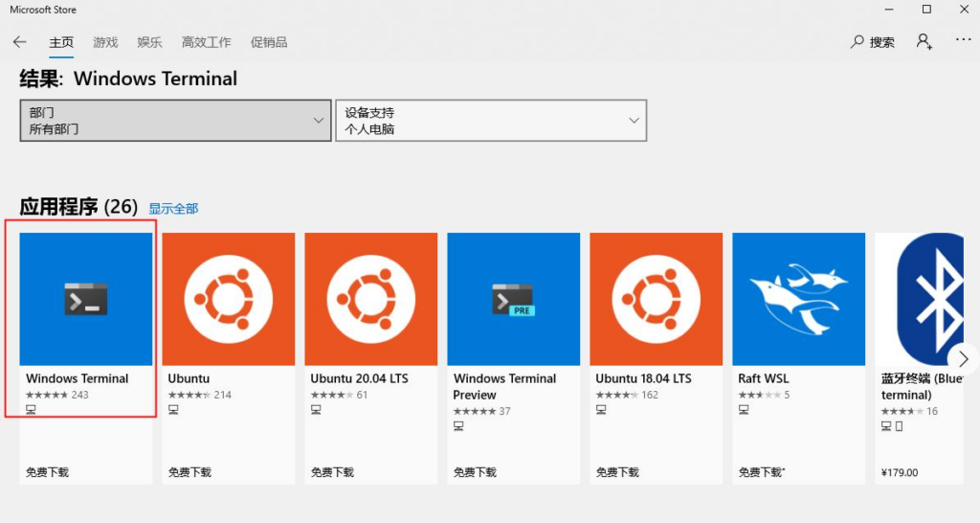Click 免费下载 under Windows Terminal
Screen dimensions: 980x523
pyautogui.click(x=47, y=472)
